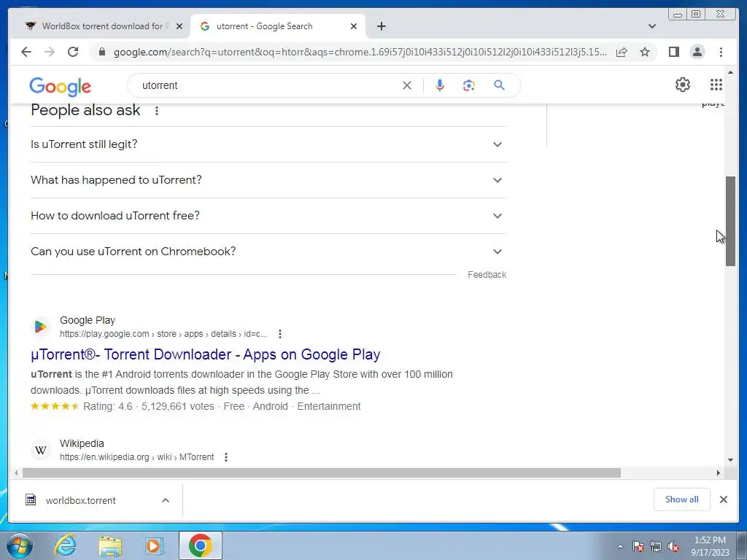Focus the Google search input field
Viewport: 747px width, 560px height.
[x=267, y=85]
